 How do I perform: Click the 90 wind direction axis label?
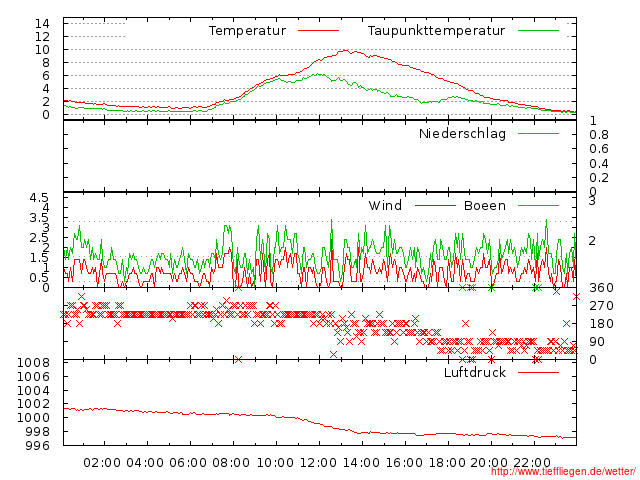(597, 342)
